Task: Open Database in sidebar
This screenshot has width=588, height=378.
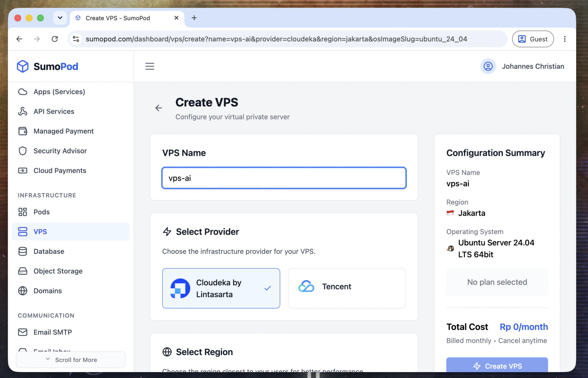Action: tap(71, 251)
